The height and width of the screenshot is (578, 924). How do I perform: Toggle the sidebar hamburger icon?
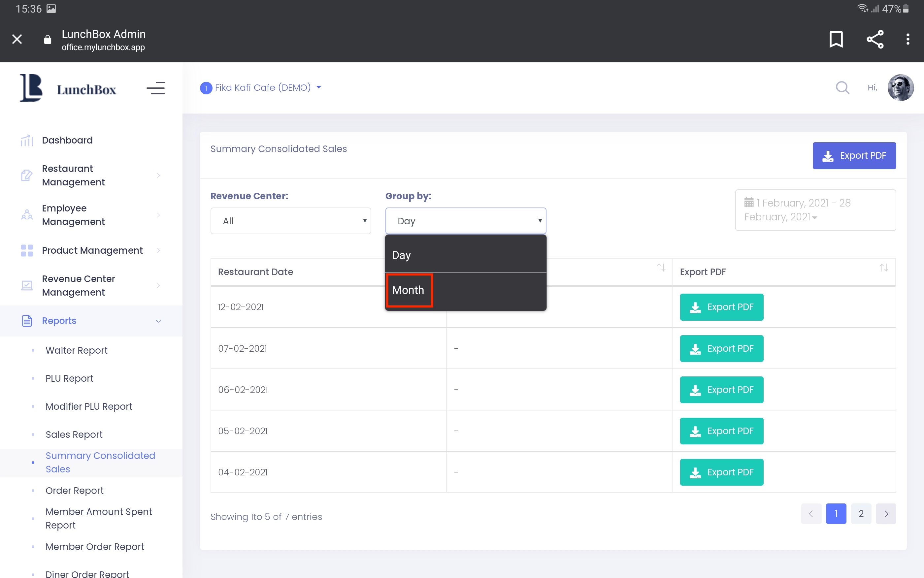[155, 88]
